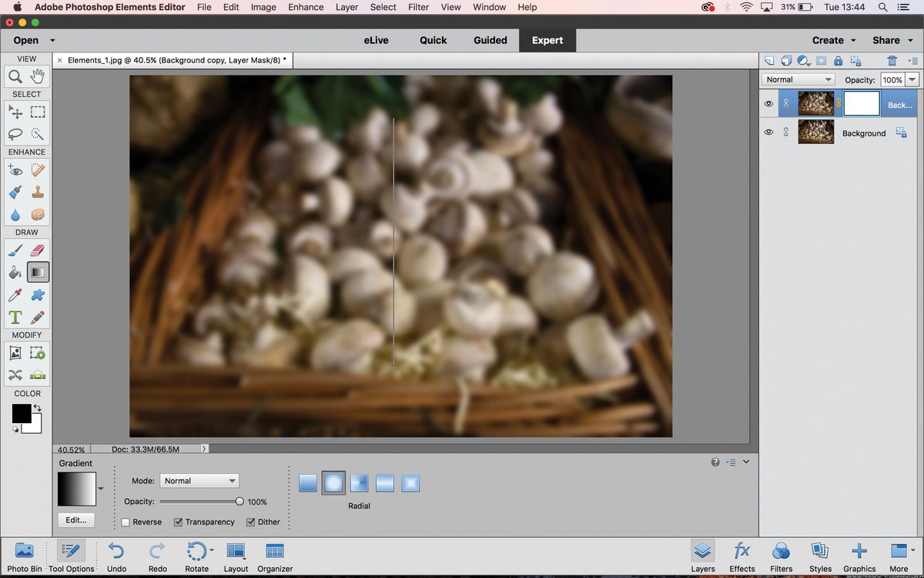This screenshot has height=578, width=924.
Task: Select the Clone Stamp tool
Action: pos(38,192)
